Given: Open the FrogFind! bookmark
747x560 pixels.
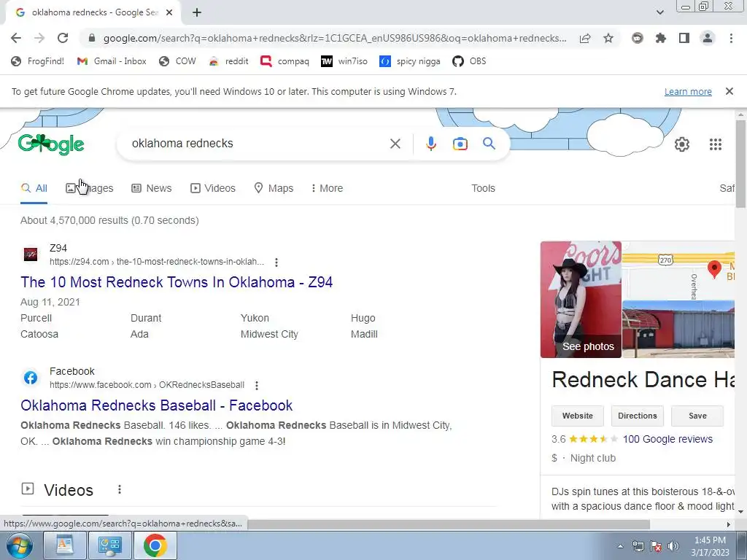Looking at the screenshot, I should pos(38,61).
